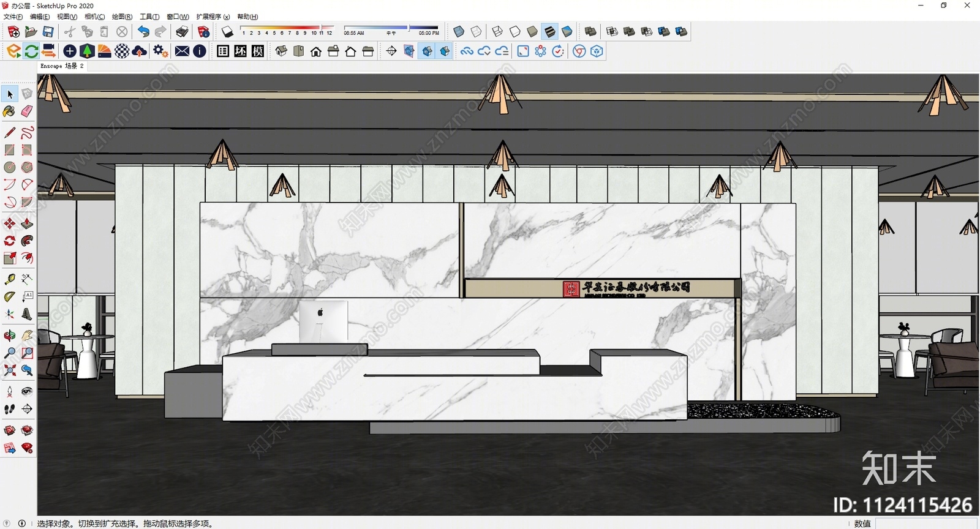Click the Trim solid tool
The height and width of the screenshot is (529, 980).
pyautogui.click(x=663, y=32)
